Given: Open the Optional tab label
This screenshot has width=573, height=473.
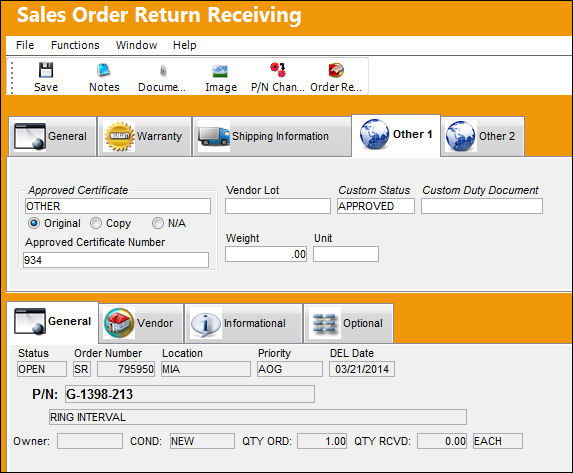Looking at the screenshot, I should (x=363, y=323).
